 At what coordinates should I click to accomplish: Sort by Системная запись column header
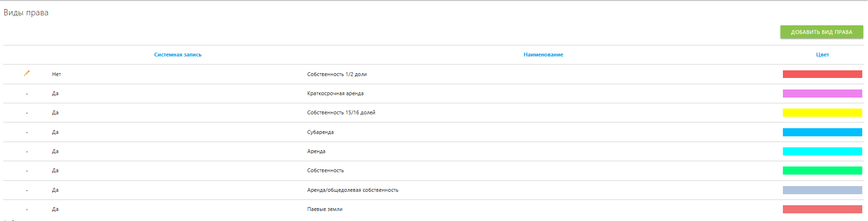[x=178, y=55]
